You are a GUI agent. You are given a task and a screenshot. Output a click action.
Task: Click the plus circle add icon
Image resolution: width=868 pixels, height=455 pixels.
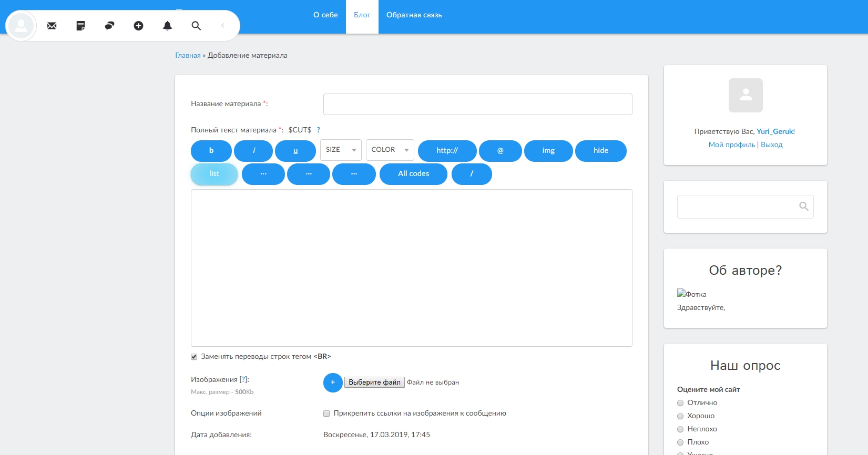138,26
